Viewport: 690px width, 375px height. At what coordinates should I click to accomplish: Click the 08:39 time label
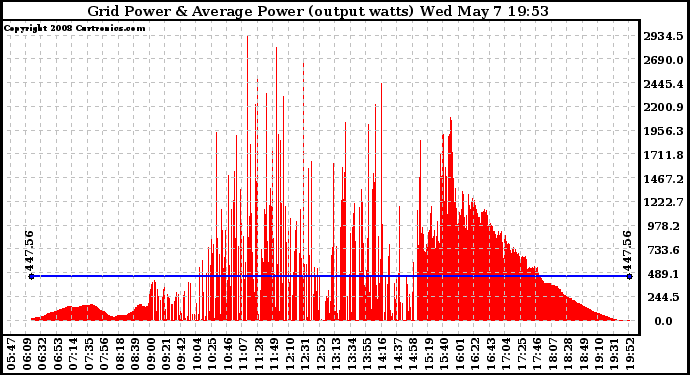click(135, 354)
